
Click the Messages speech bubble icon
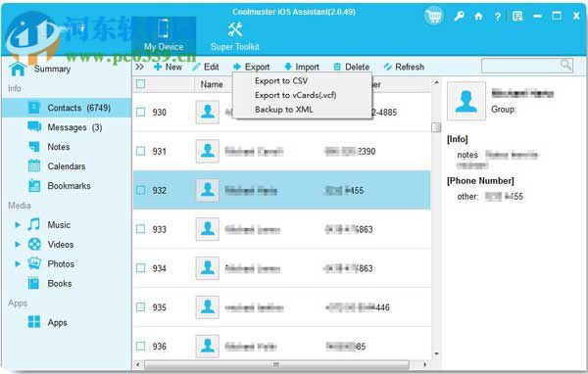[x=34, y=126]
